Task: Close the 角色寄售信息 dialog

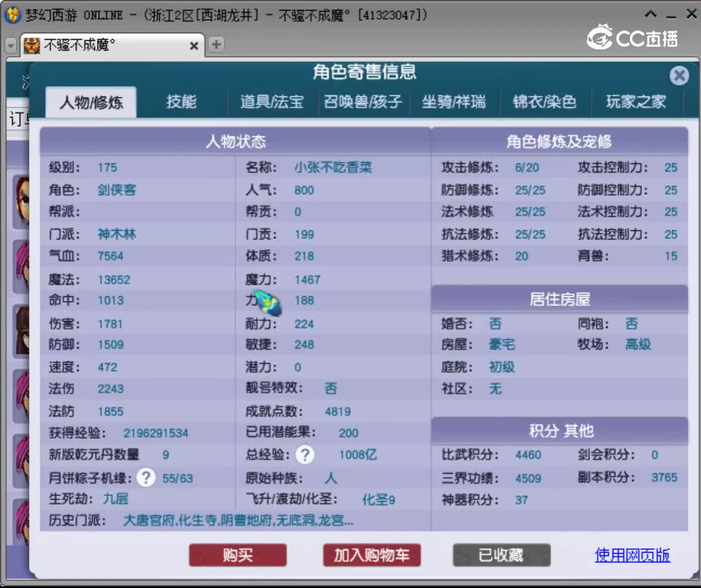Action: [x=679, y=75]
